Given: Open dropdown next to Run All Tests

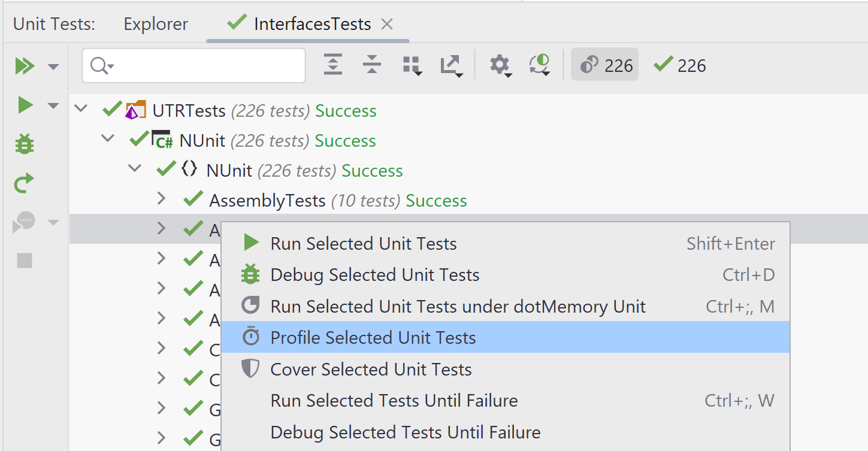Looking at the screenshot, I should pyautogui.click(x=53, y=66).
